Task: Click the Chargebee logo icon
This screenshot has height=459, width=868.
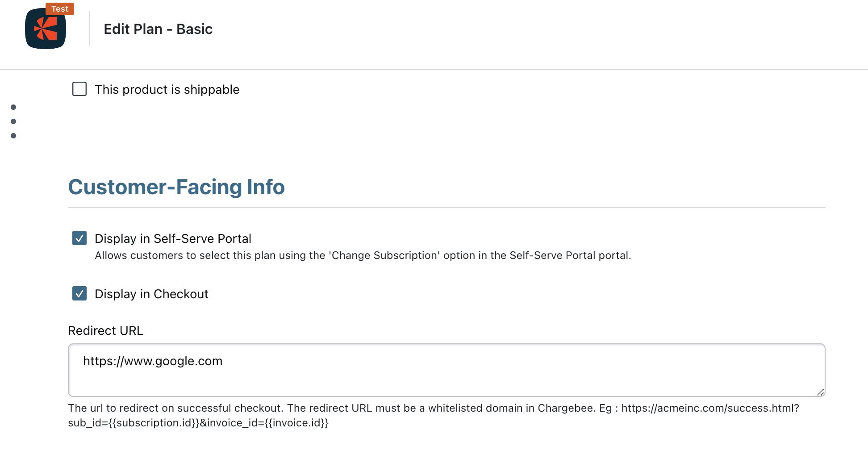Action: [x=46, y=29]
